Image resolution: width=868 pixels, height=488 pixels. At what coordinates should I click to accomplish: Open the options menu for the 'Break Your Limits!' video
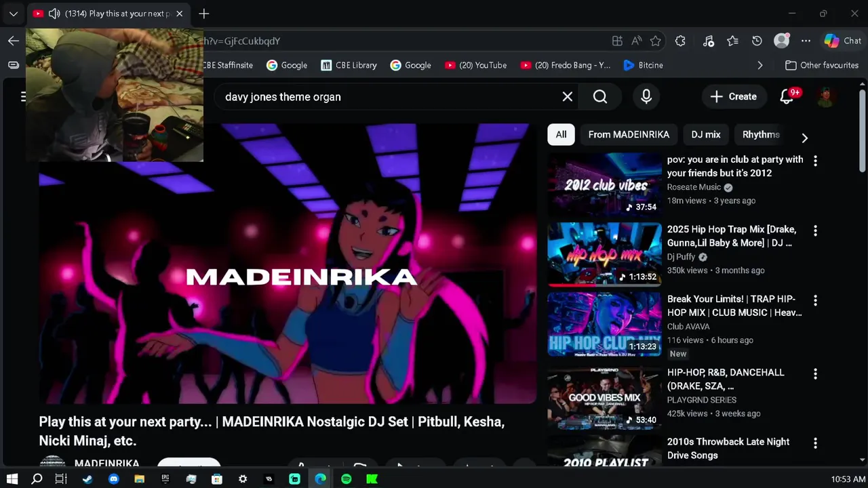(x=815, y=300)
